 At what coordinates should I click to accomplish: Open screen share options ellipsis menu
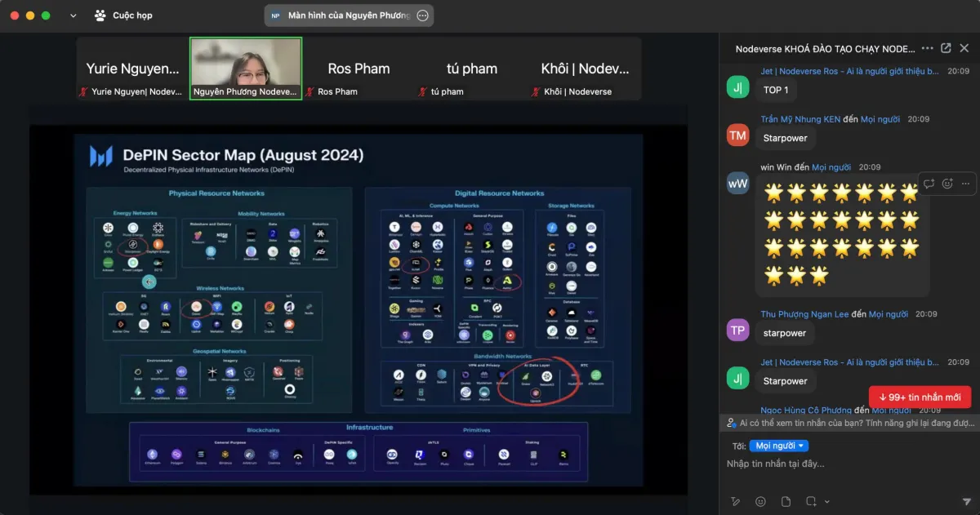[422, 16]
